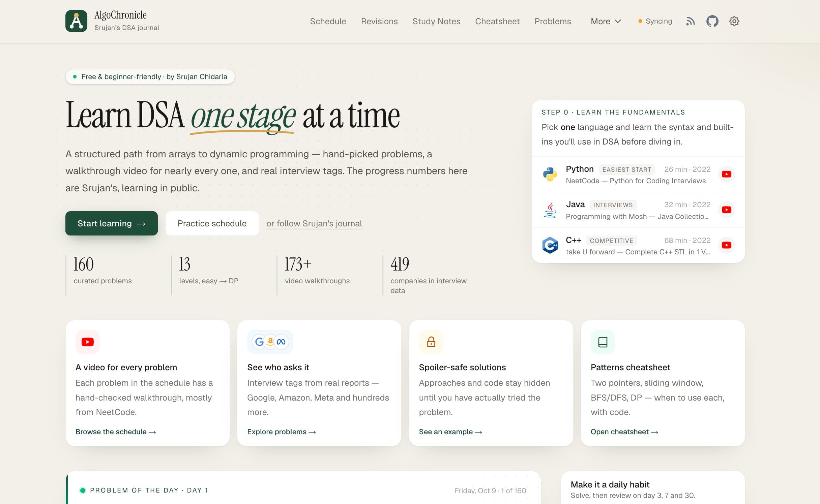820x504 pixels.
Task: Open the Problems nav item
Action: coord(553,21)
